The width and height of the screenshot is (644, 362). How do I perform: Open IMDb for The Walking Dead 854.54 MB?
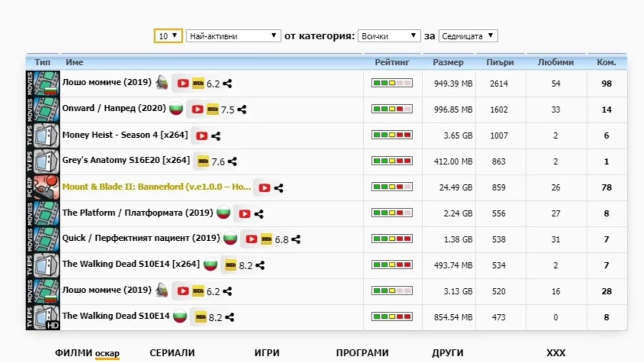coord(201,317)
